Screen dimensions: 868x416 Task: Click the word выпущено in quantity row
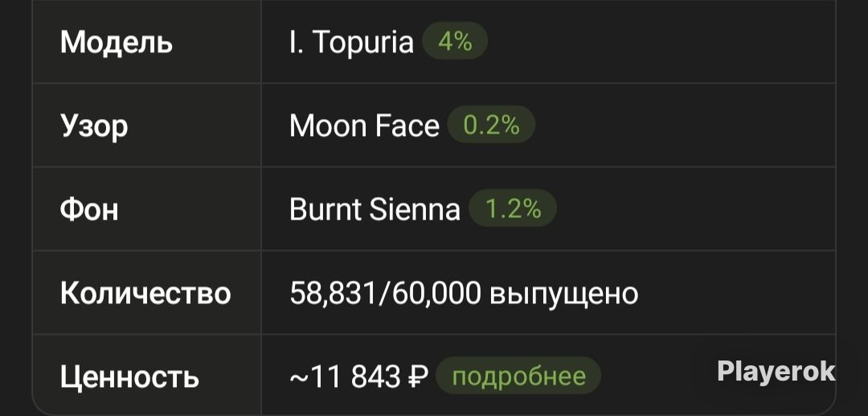pyautogui.click(x=565, y=295)
